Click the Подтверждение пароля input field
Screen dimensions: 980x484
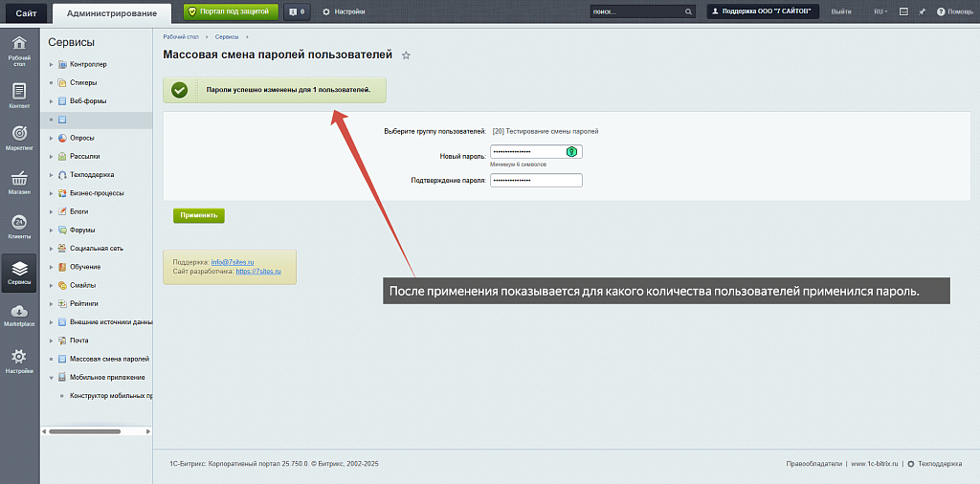pos(536,180)
